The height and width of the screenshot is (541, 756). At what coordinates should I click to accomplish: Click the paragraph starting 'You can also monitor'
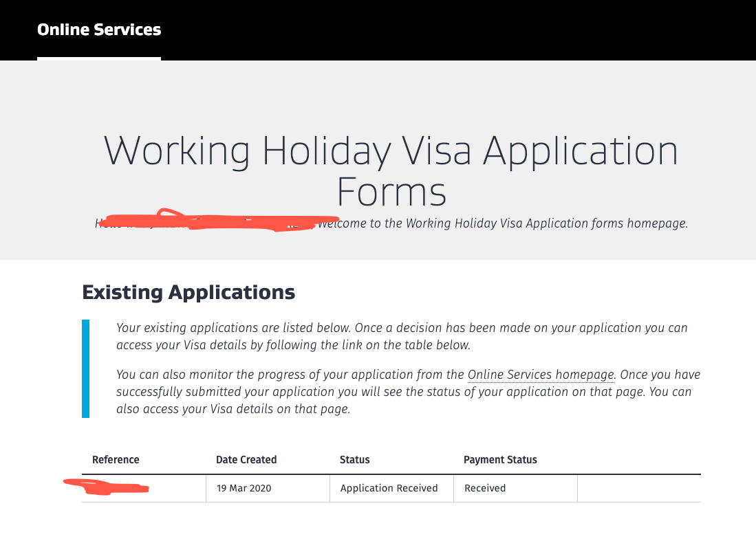408,392
